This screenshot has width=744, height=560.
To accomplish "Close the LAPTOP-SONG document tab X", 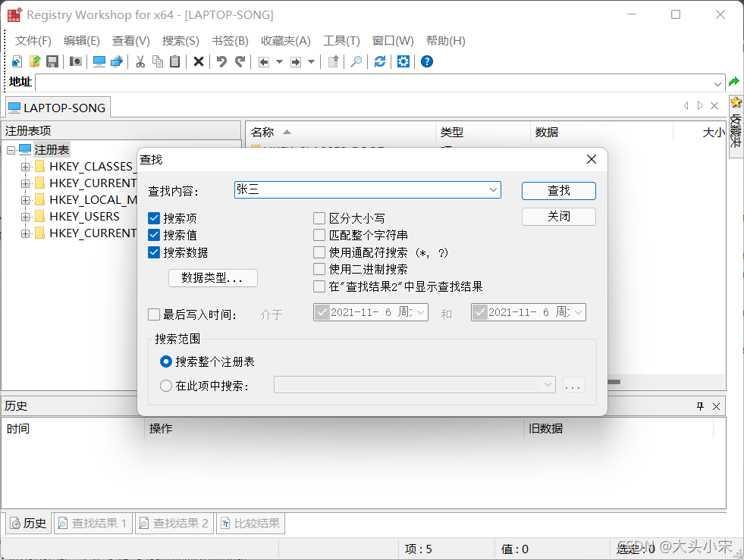I will click(714, 106).
